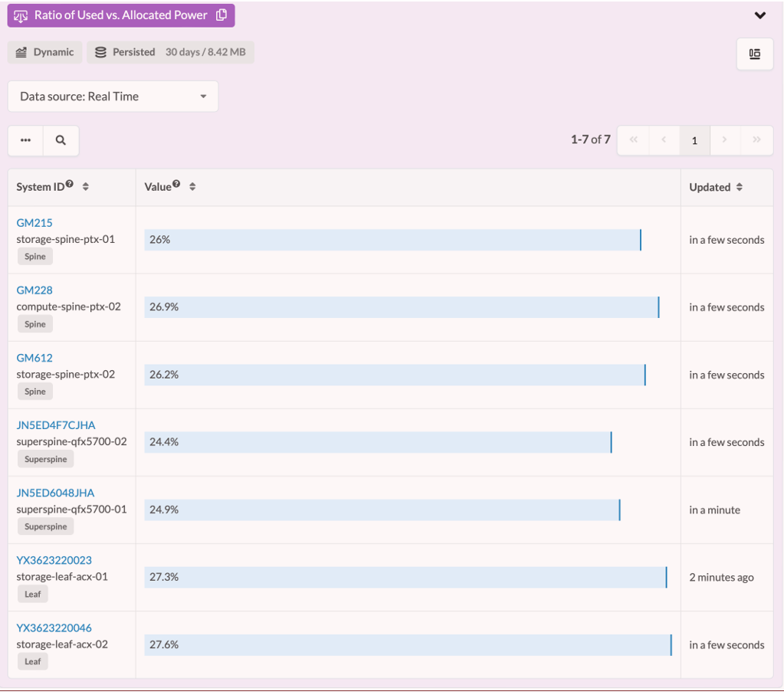The height and width of the screenshot is (695, 784).
Task: Click the Dynamic badge
Action: [45, 52]
